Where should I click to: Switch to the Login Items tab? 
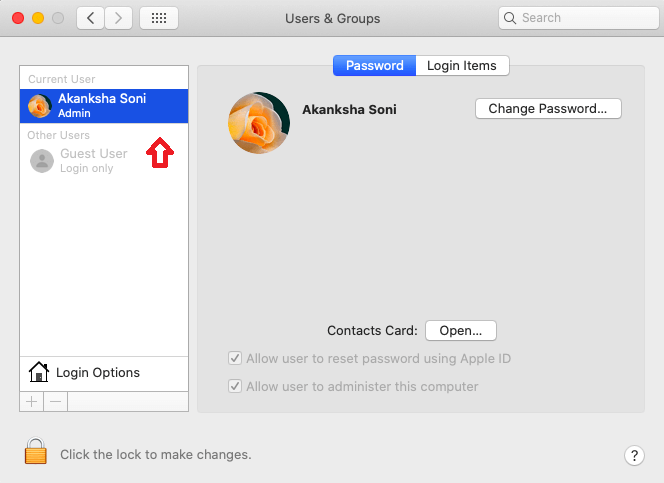(x=462, y=66)
